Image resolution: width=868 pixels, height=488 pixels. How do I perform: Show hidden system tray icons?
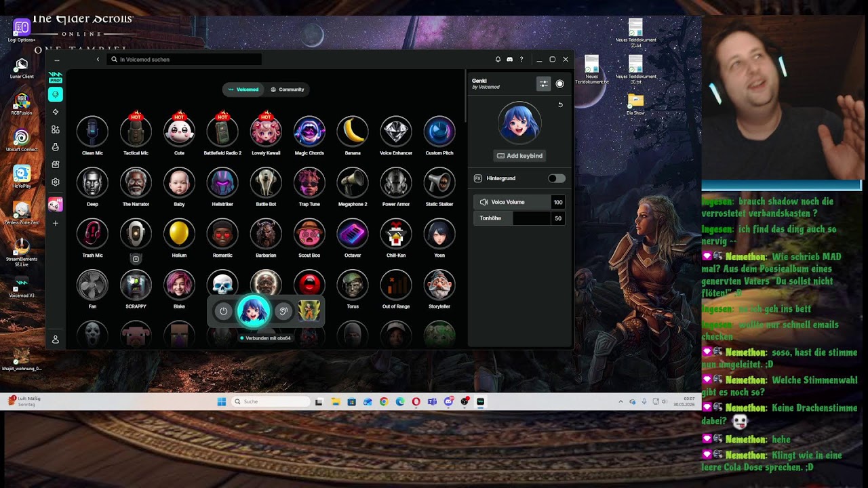620,402
